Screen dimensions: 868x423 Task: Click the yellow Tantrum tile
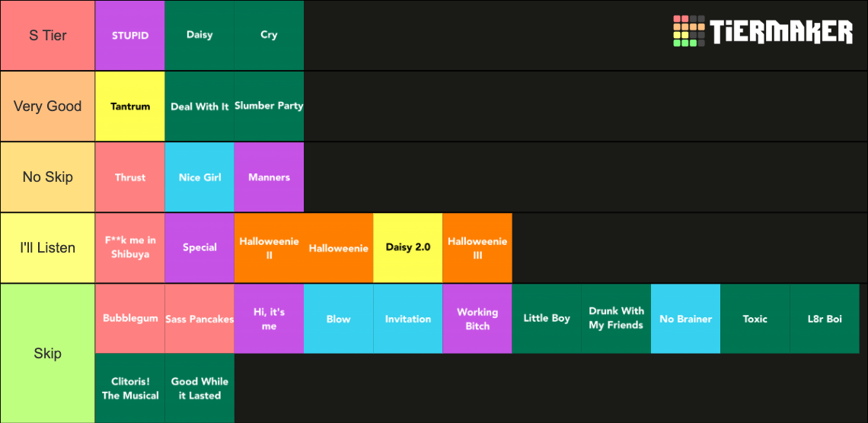(x=130, y=107)
